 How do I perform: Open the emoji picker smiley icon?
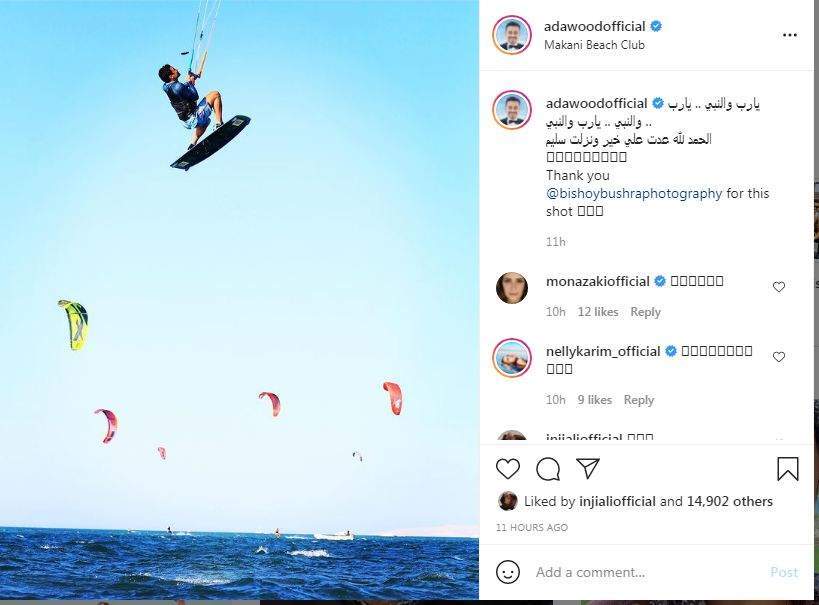click(x=508, y=572)
